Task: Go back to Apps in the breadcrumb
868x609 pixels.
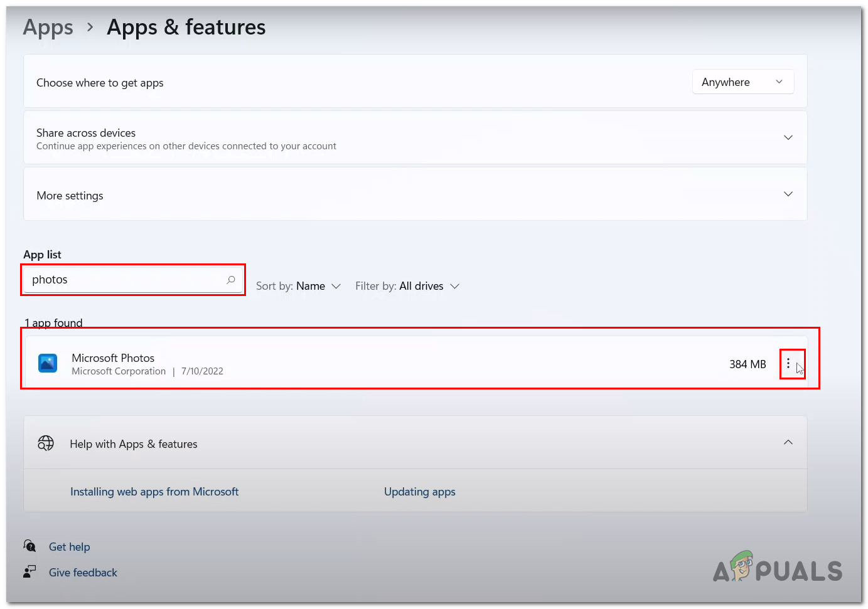Action: tap(48, 28)
